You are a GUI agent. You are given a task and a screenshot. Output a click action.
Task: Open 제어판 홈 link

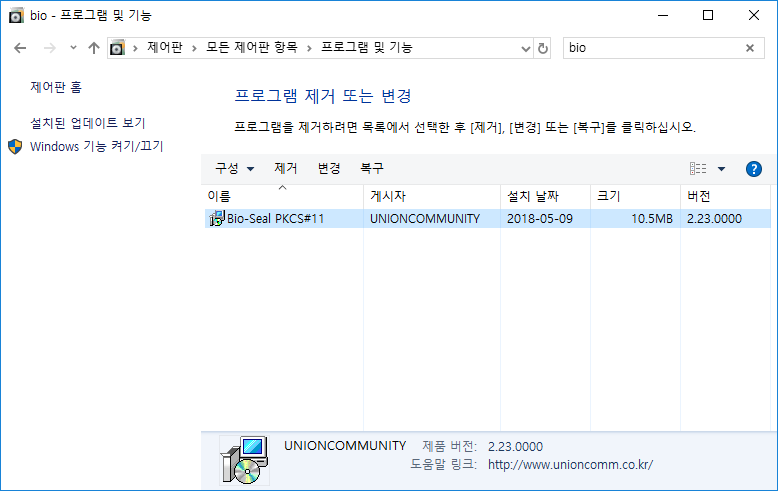click(56, 87)
